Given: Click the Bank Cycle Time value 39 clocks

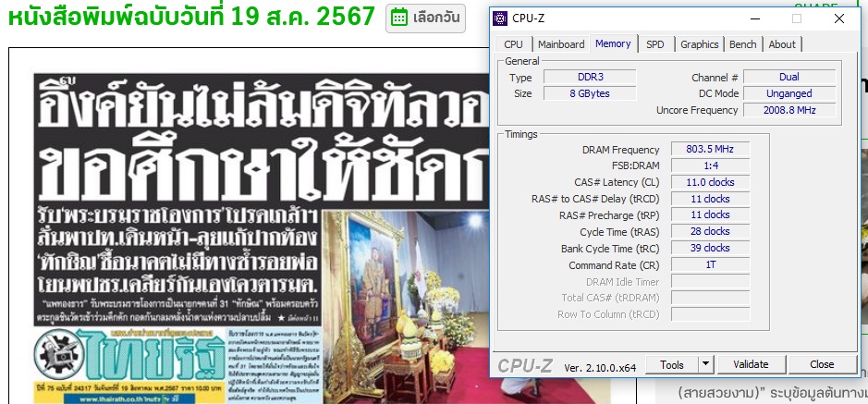Looking at the screenshot, I should (x=710, y=248).
